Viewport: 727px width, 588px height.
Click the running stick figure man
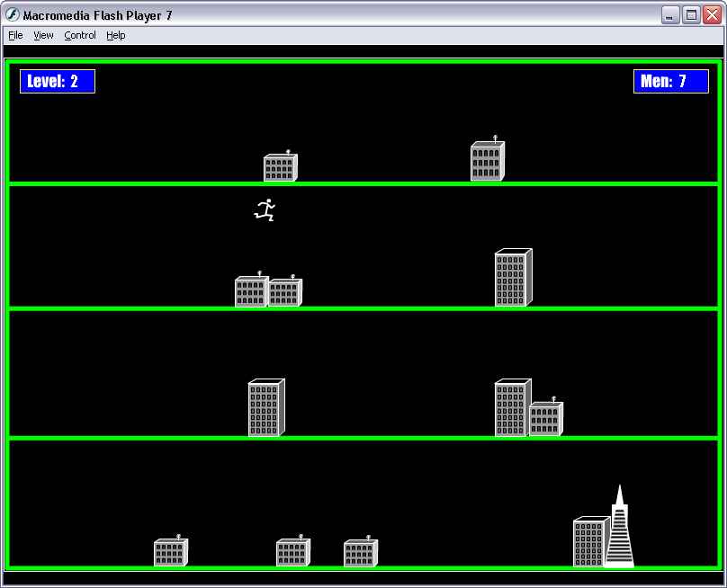[x=265, y=209]
